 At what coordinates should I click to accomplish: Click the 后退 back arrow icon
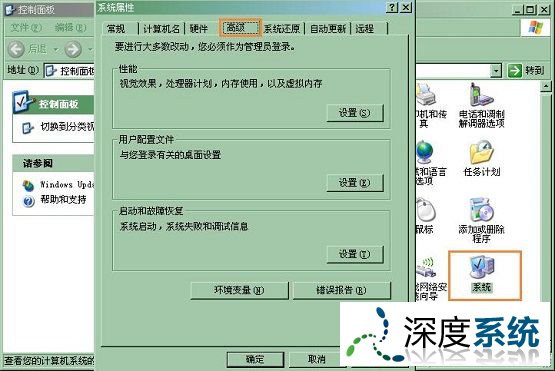(16, 49)
